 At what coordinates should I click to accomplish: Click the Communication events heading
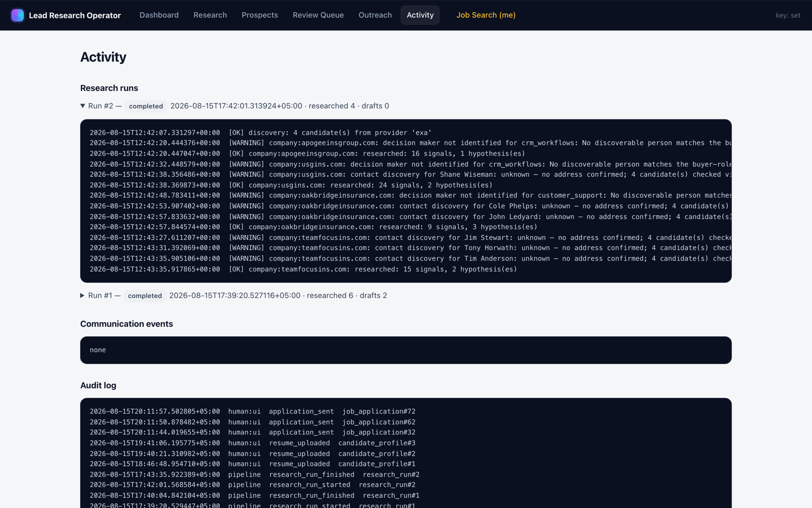126,324
